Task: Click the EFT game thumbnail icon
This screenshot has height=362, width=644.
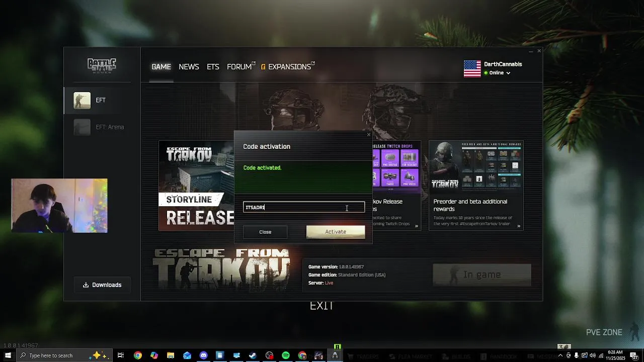Action: 82,100
